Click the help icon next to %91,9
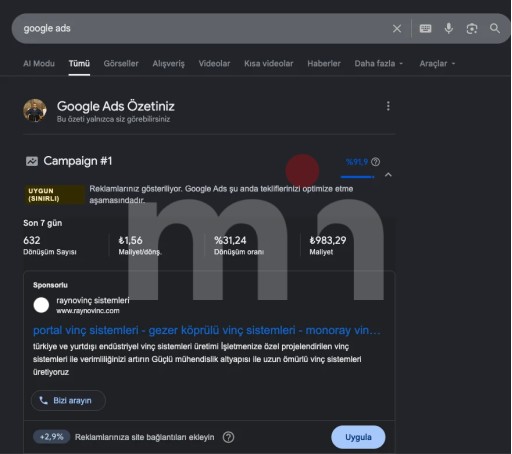The width and height of the screenshot is (512, 454). (375, 162)
